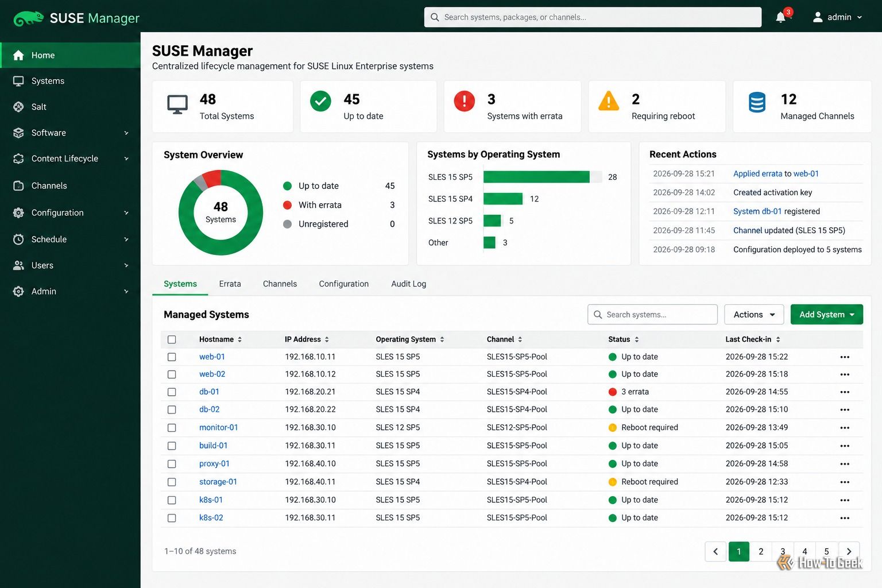Switch to the Audit Log tab
The width and height of the screenshot is (882, 588).
[x=409, y=284]
